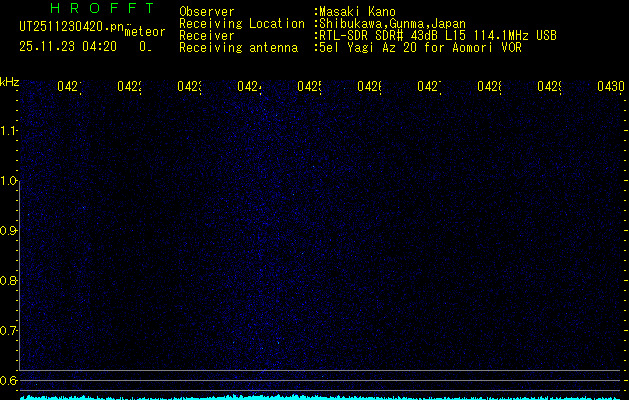This screenshot has width=629, height=400.
Task: Click the 0.9 frequency axis label
Action: point(9,231)
